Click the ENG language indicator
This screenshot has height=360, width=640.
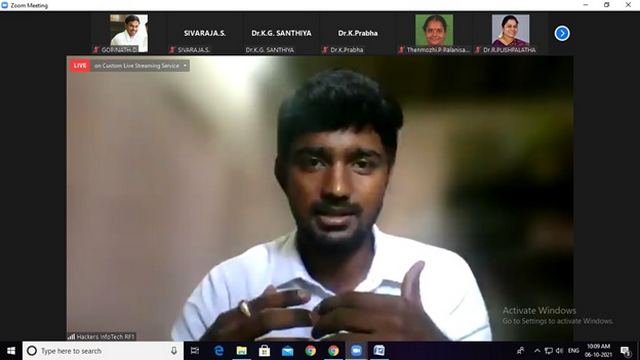[573, 351]
